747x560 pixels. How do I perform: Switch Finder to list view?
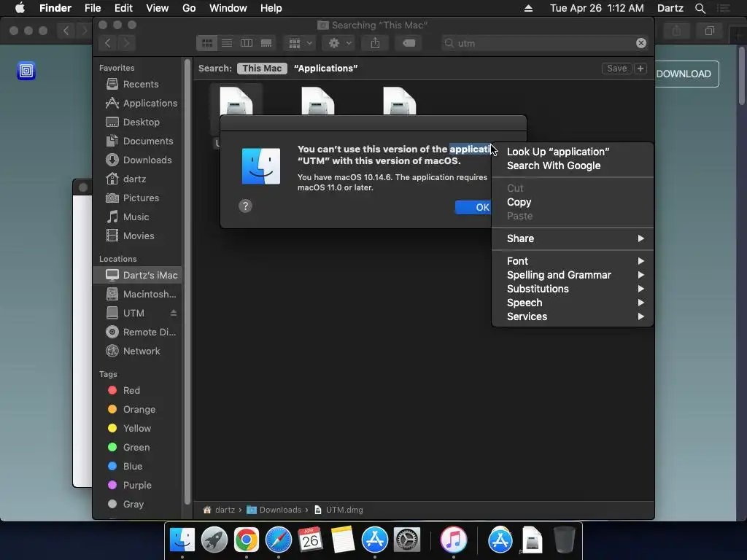point(227,43)
